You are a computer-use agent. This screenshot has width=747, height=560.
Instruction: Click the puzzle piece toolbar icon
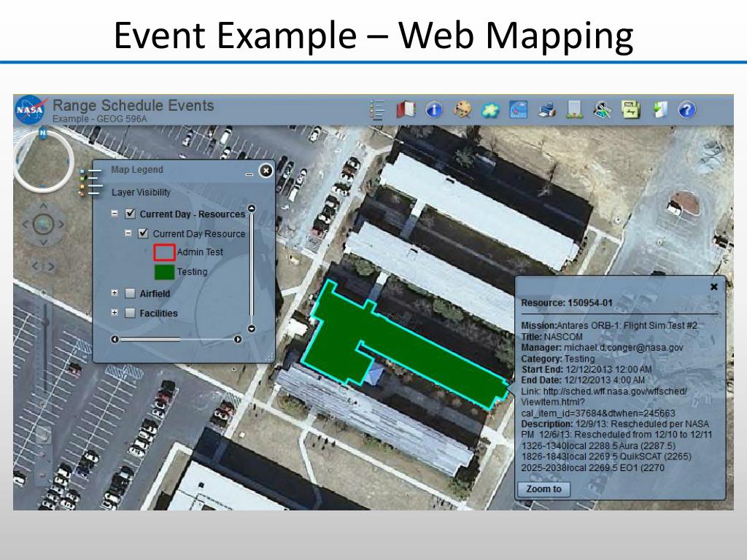(489, 110)
